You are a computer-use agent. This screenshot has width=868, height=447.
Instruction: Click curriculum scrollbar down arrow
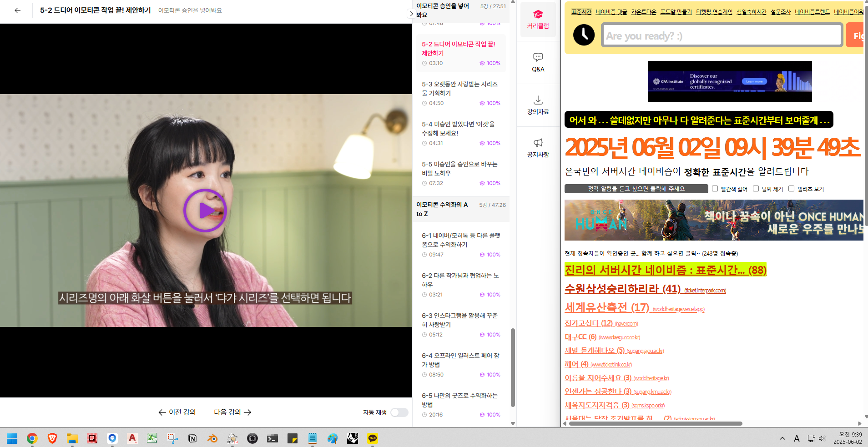coord(513,423)
